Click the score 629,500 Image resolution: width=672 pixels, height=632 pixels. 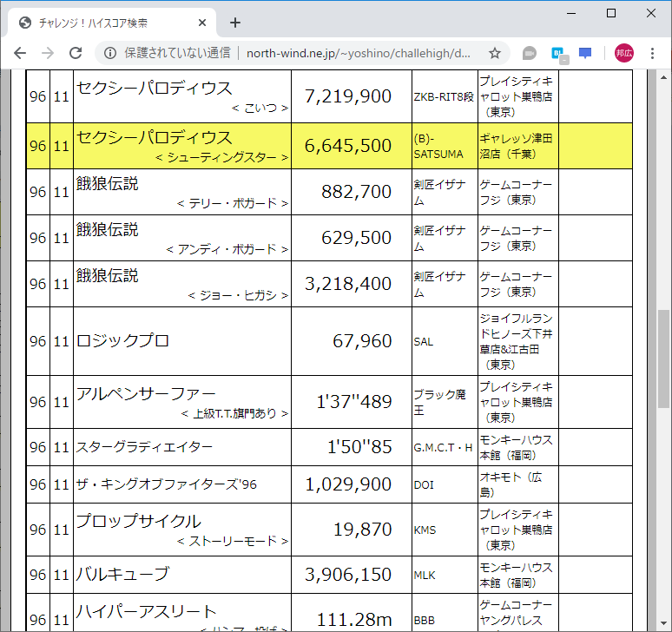pyautogui.click(x=357, y=238)
